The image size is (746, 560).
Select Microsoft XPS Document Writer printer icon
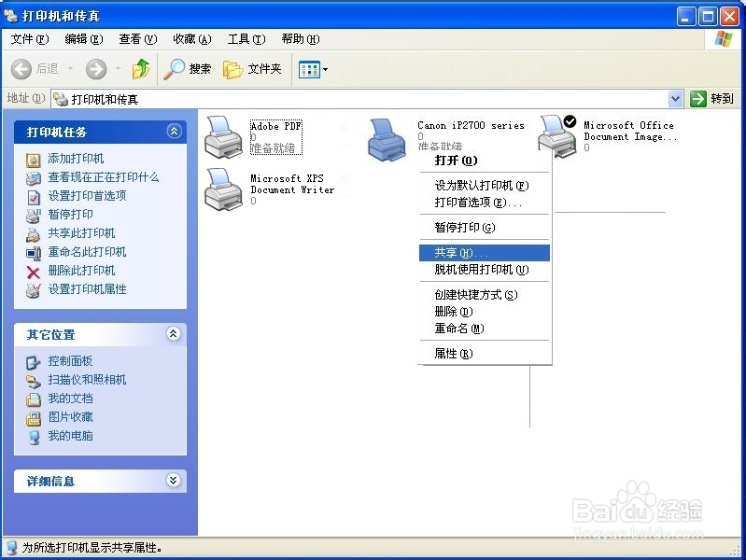(223, 189)
